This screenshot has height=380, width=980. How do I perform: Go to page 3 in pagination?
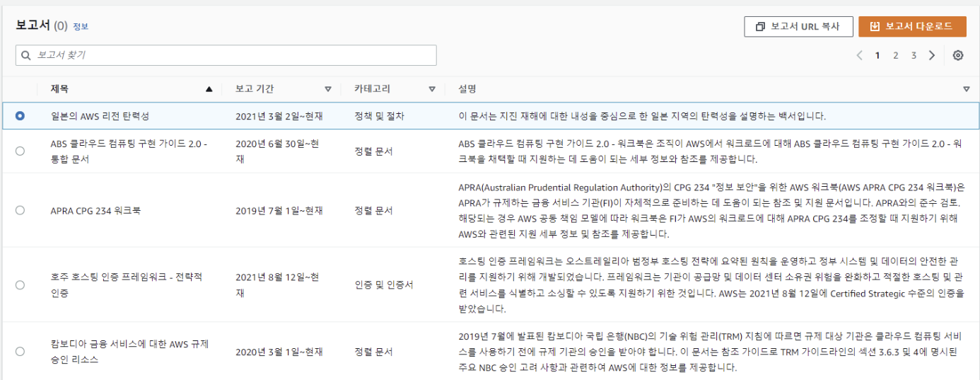914,55
